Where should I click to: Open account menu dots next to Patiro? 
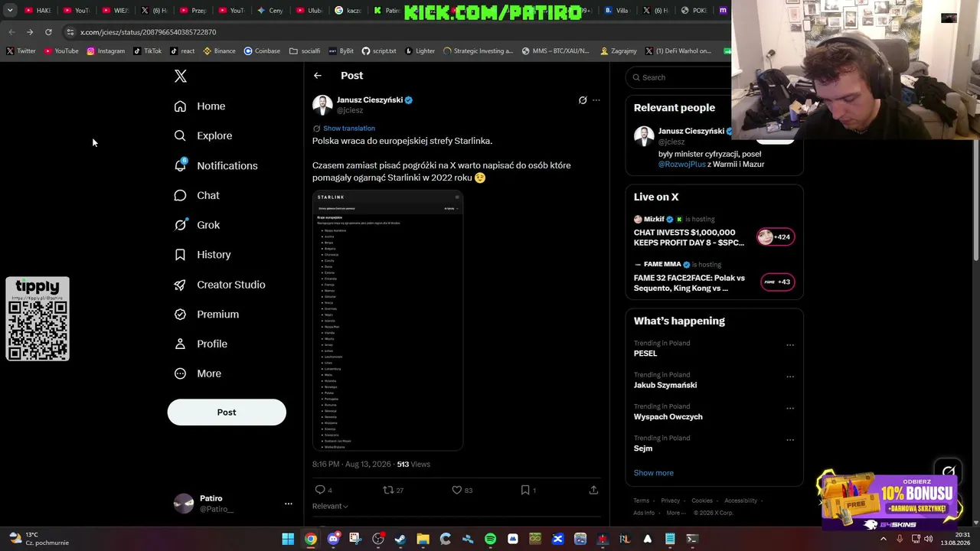coord(289,504)
